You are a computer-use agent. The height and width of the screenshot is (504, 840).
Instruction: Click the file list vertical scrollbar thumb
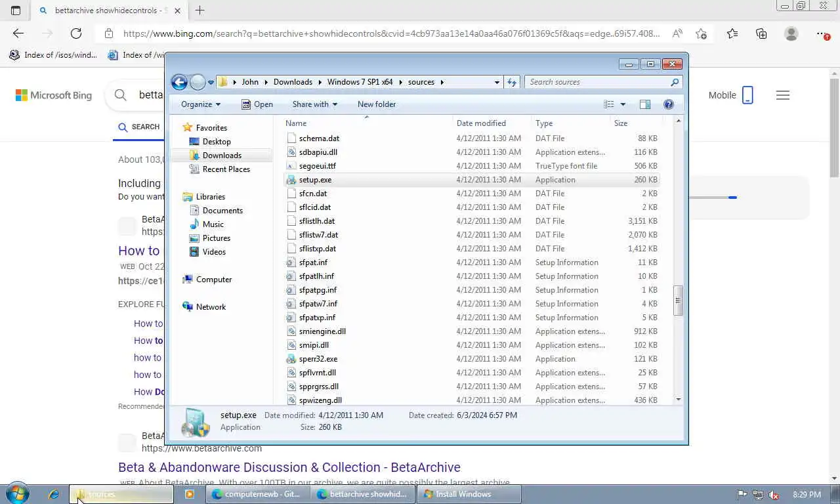coord(678,301)
